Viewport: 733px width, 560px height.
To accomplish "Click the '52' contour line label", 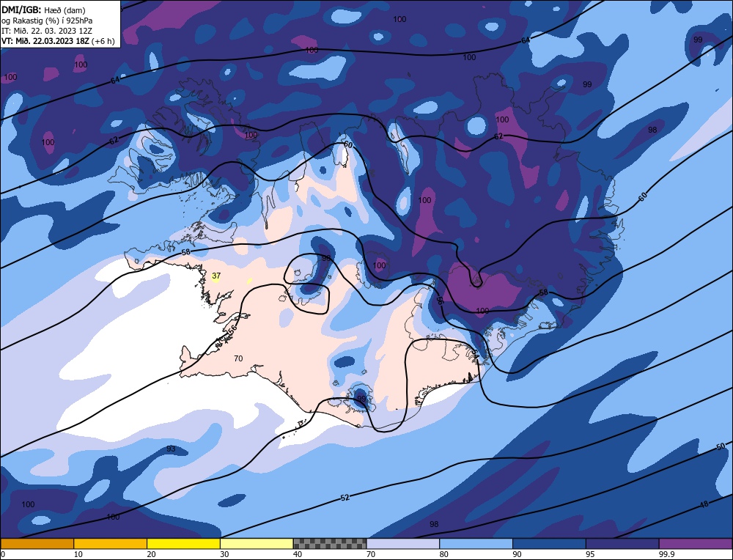I will 345,498.
